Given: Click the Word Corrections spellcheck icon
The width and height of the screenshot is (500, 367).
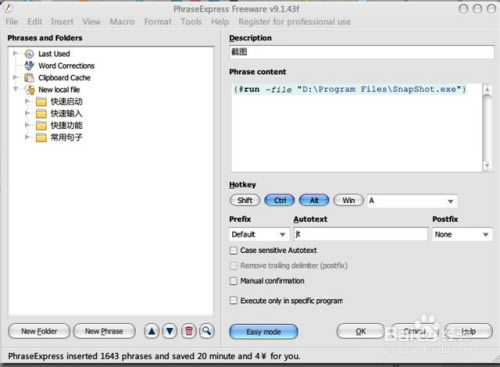Looking at the screenshot, I should click(x=29, y=65).
